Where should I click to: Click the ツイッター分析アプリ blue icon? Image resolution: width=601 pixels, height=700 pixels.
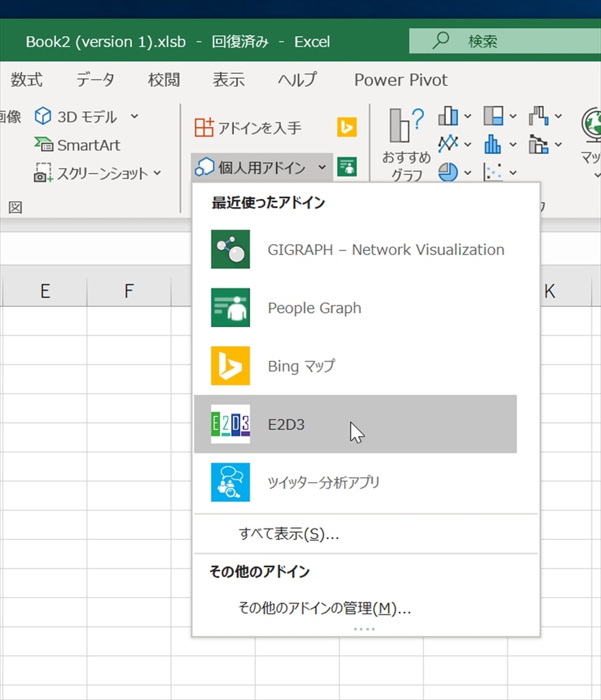pyautogui.click(x=230, y=482)
